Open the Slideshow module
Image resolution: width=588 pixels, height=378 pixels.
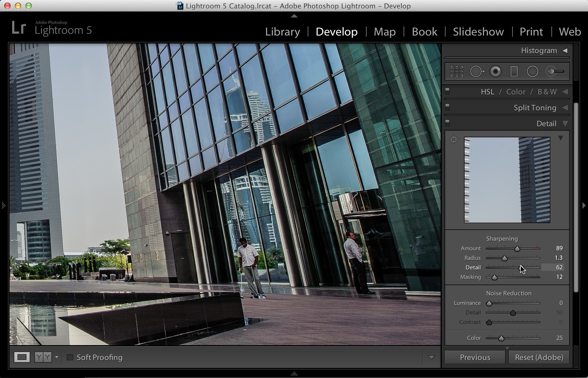(478, 32)
